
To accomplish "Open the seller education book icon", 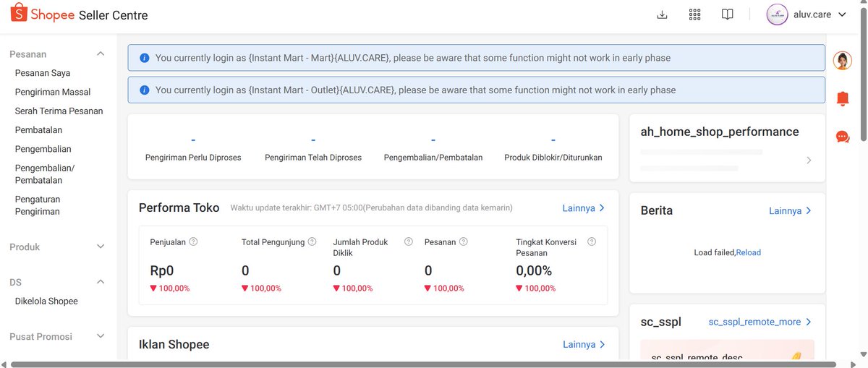I will pos(728,15).
